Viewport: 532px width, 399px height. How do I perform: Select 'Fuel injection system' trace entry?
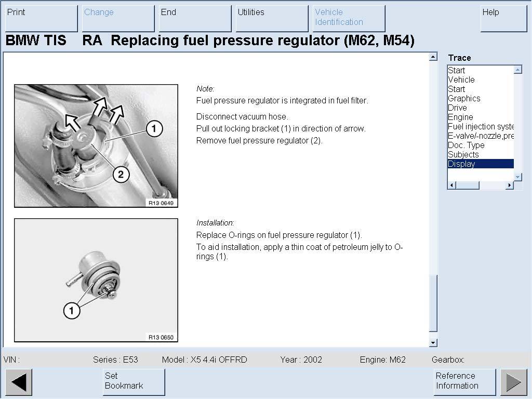tap(481, 126)
